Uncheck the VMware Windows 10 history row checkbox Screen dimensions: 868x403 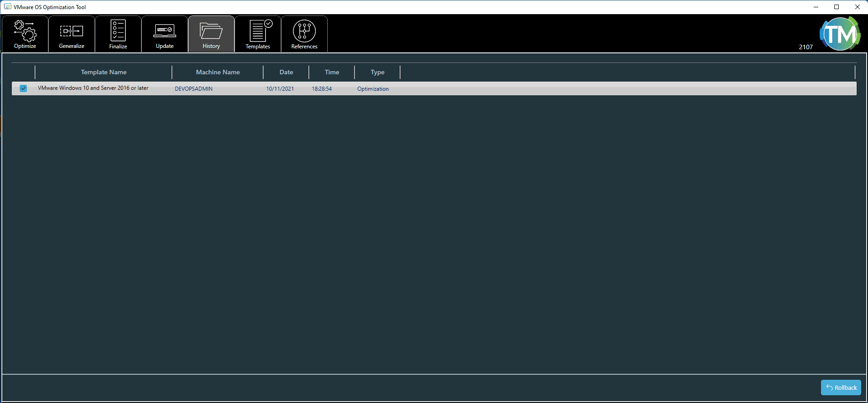23,88
